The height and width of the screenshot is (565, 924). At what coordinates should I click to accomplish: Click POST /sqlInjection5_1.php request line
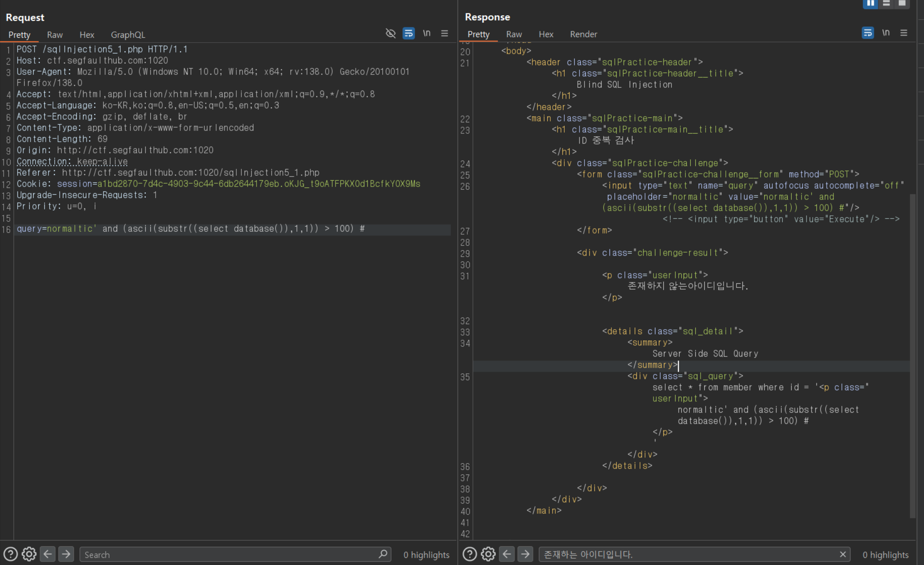tap(102, 49)
